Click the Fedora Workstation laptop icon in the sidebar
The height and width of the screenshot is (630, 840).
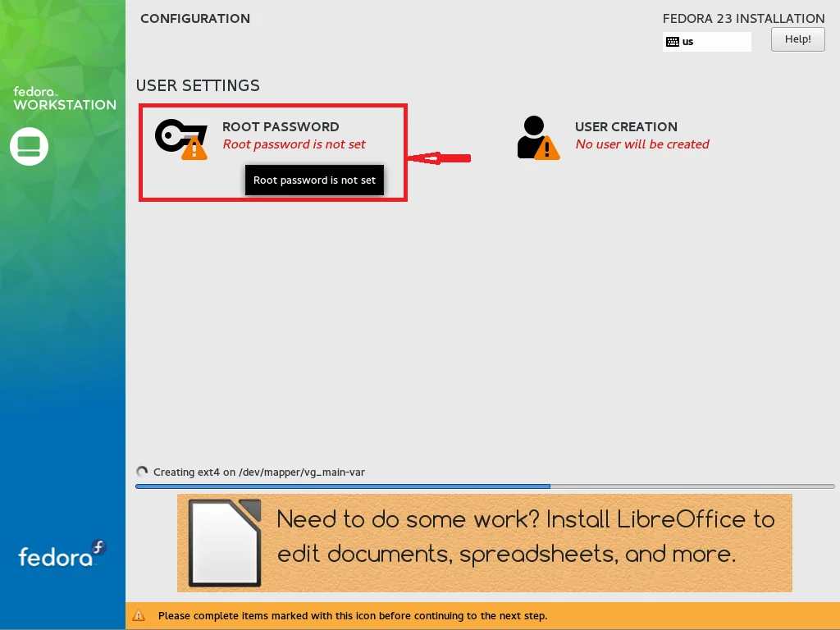(x=29, y=146)
